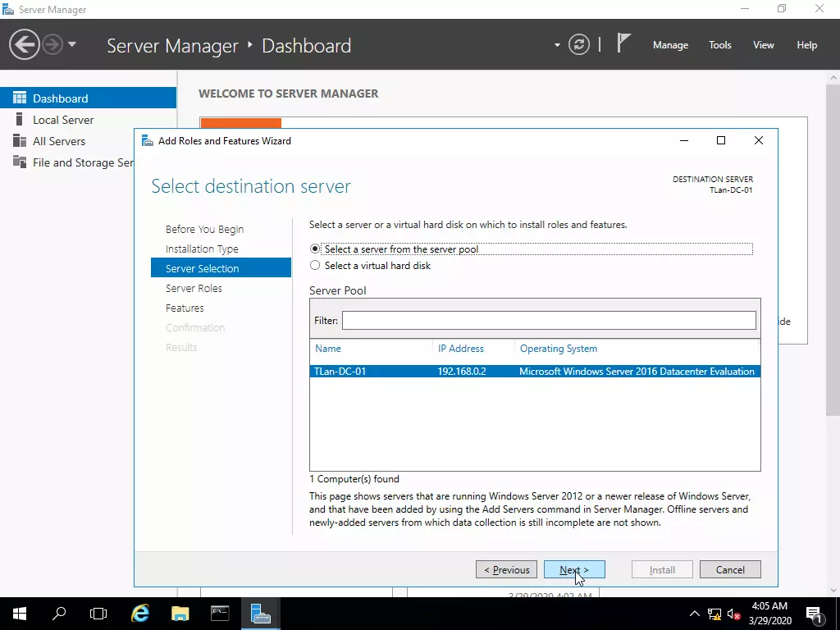Viewport: 840px width, 630px height.
Task: Click the Refresh dashboard icon
Action: [579, 44]
